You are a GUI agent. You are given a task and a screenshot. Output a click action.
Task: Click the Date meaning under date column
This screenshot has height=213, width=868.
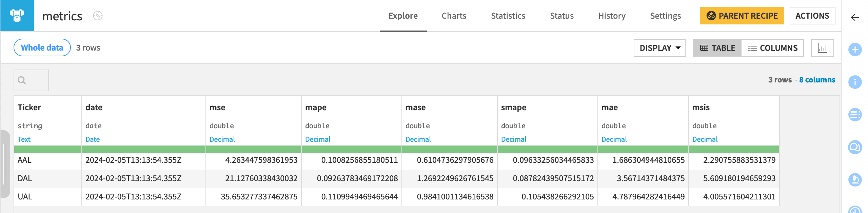93,139
